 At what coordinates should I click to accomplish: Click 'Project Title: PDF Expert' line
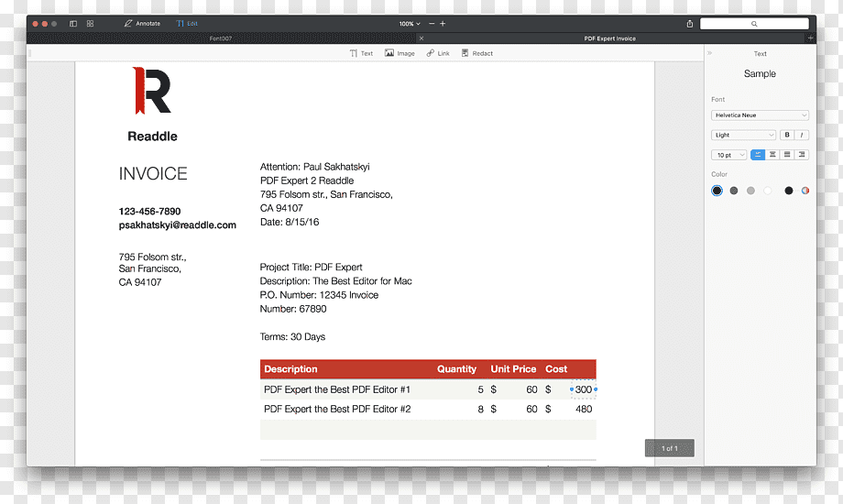311,268
